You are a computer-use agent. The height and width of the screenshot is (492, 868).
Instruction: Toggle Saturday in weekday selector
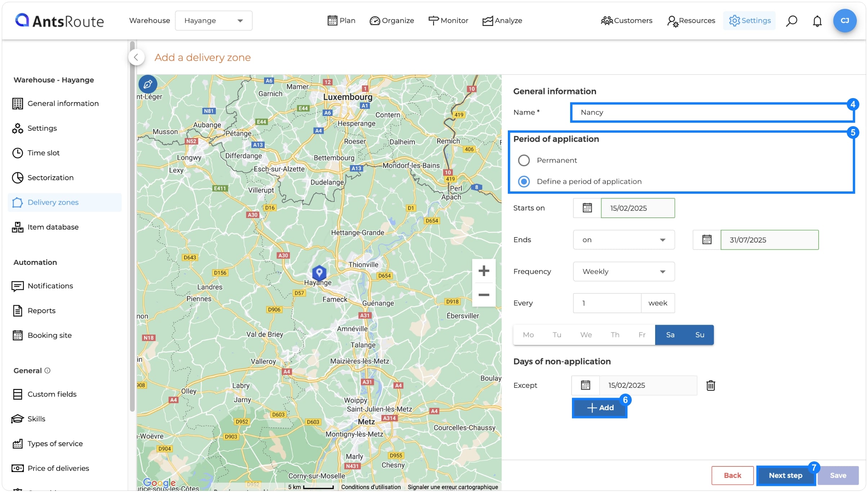tap(670, 335)
